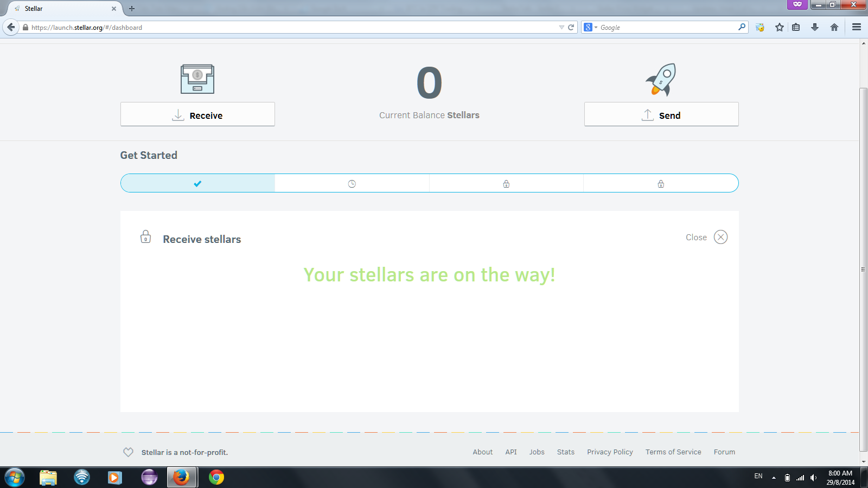Open a new tab with plus button

click(132, 9)
